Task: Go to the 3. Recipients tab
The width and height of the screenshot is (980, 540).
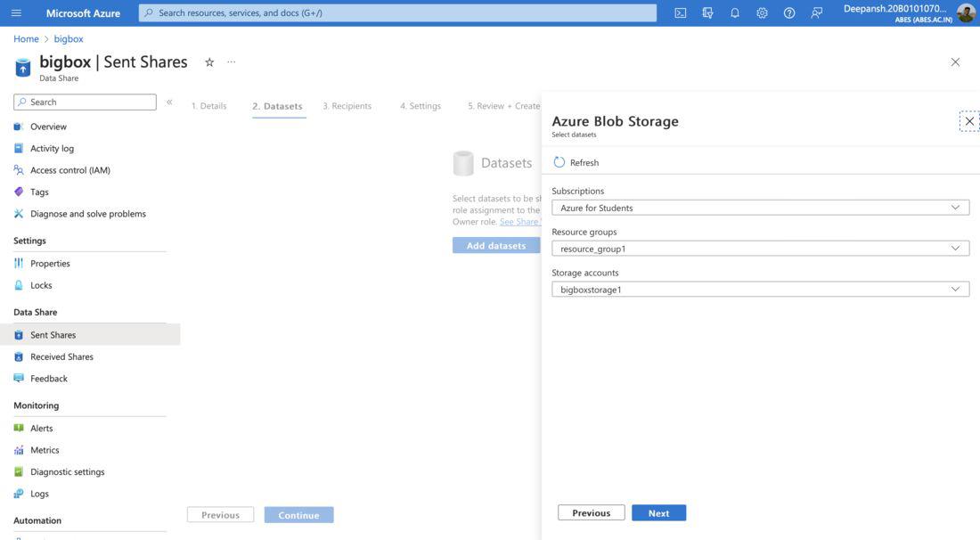Action: (347, 106)
